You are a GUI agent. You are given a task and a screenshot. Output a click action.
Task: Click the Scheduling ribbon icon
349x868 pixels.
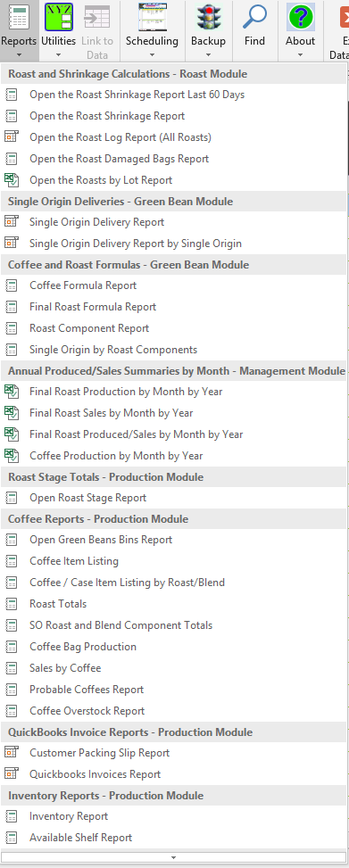point(152,17)
